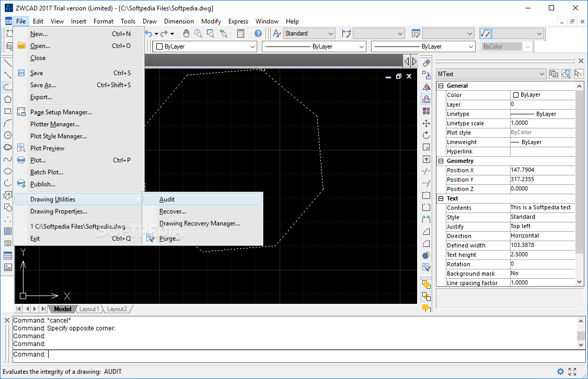Viewport: 588px width, 379px height.
Task: Select Exit from the File menu
Action: 79,238
